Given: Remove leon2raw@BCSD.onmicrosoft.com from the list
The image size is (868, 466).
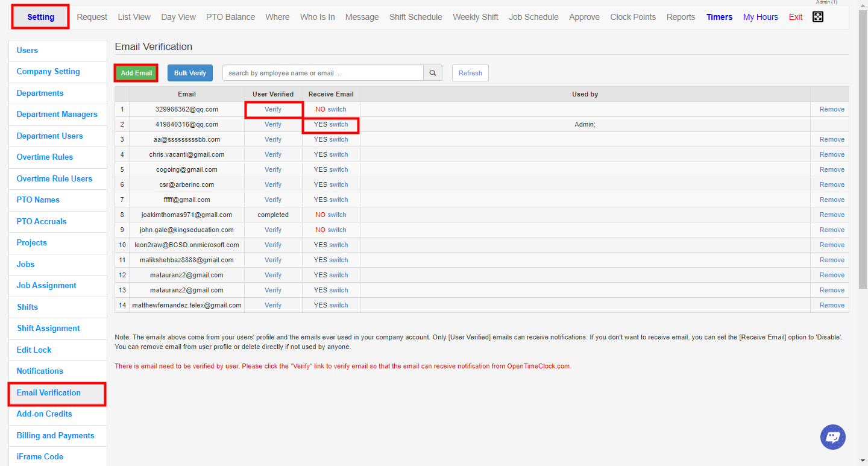Looking at the screenshot, I should tap(831, 245).
